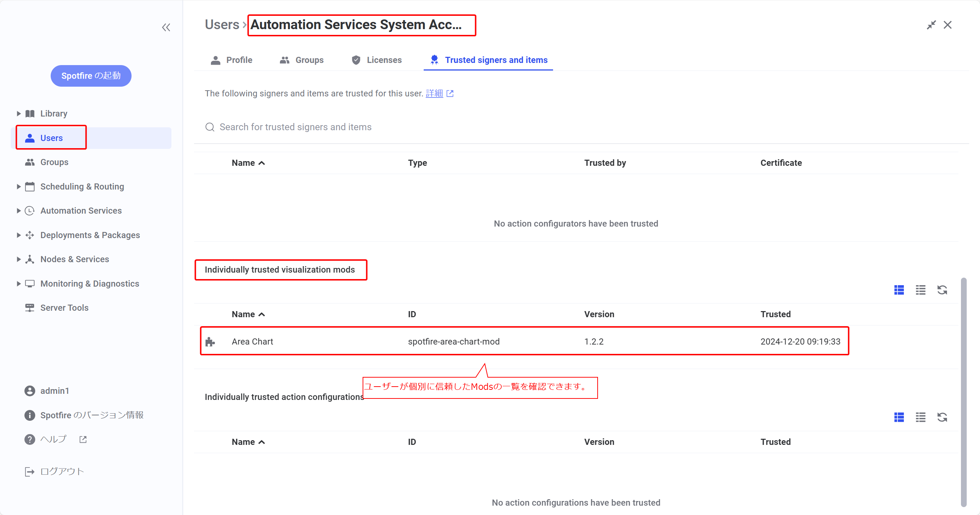Expand the Deployments & Packages arrow
980x515 pixels.
(x=18, y=235)
